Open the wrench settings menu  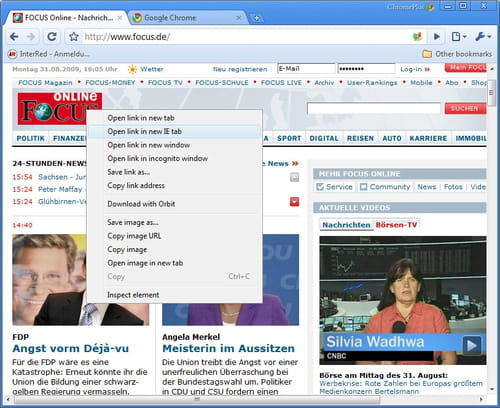coord(483,37)
